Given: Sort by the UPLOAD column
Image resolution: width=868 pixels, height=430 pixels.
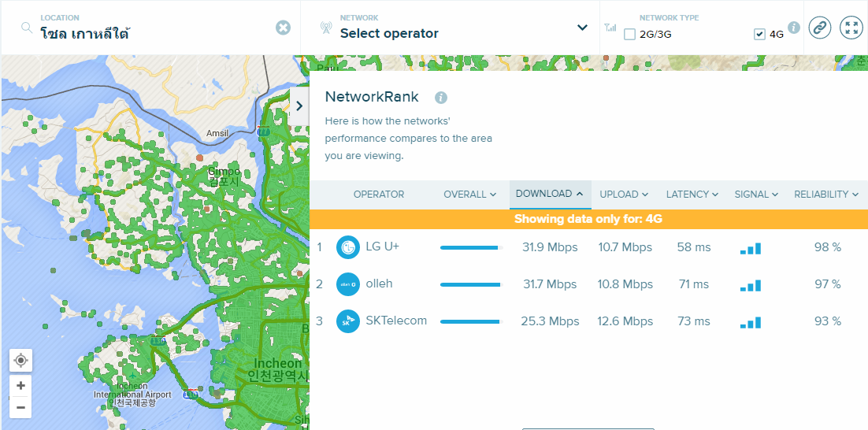Looking at the screenshot, I should click(x=624, y=195).
